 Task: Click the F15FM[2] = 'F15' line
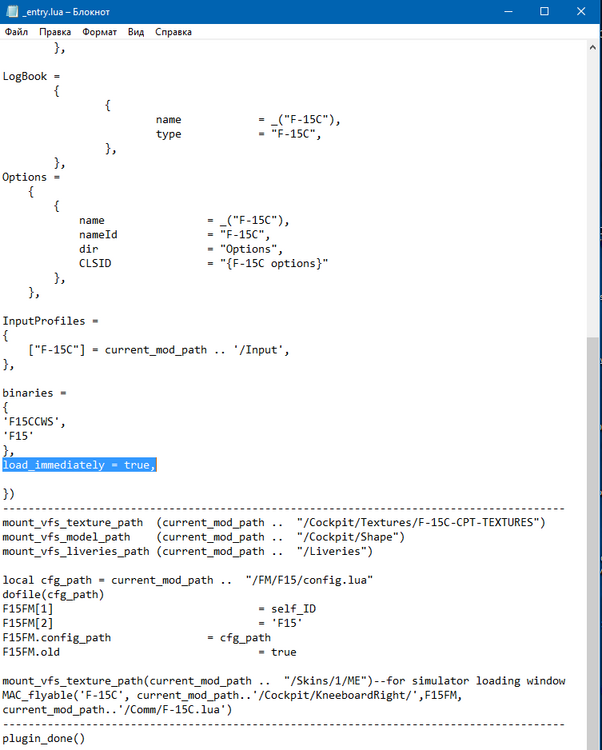coord(153,623)
